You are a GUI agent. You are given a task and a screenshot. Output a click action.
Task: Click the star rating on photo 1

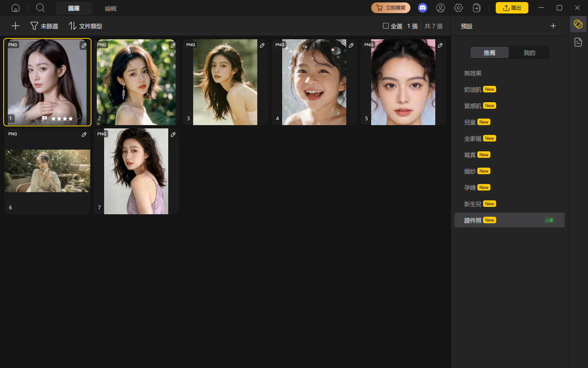pyautogui.click(x=62, y=119)
